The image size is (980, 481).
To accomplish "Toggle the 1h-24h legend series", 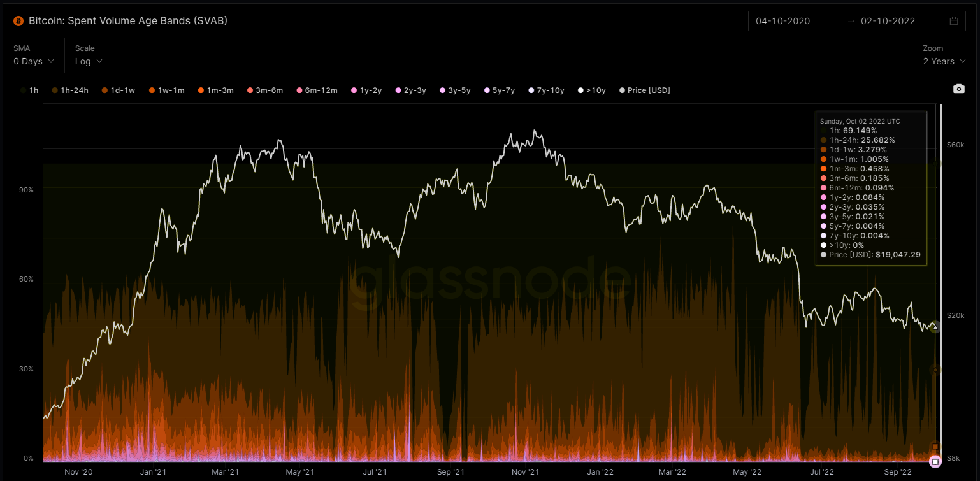I will [x=70, y=90].
